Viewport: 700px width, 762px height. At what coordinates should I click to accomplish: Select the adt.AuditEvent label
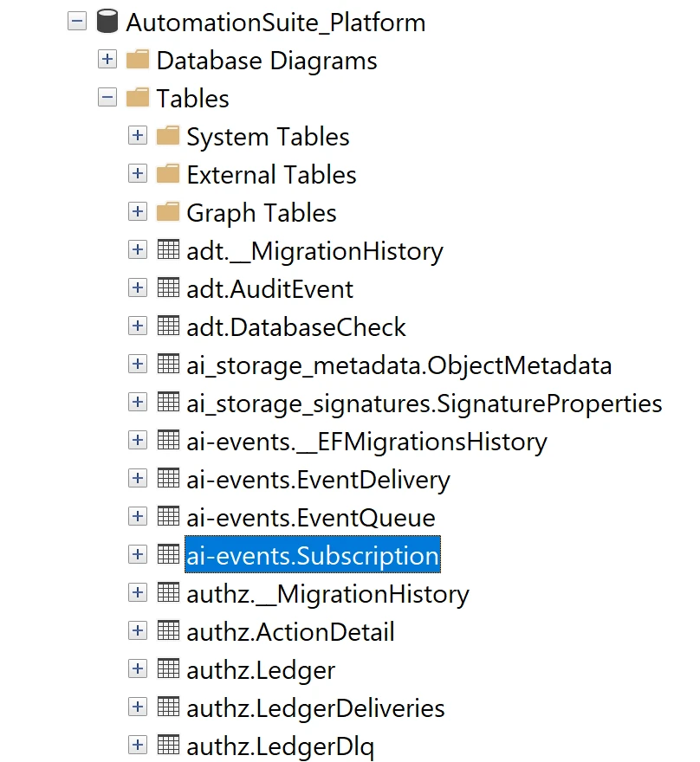[x=269, y=289]
